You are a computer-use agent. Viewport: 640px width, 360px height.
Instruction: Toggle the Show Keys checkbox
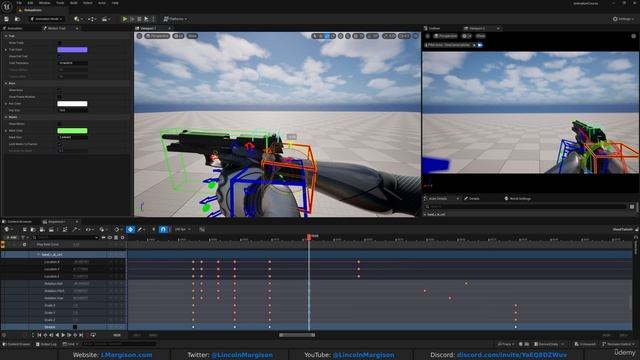(x=60, y=90)
